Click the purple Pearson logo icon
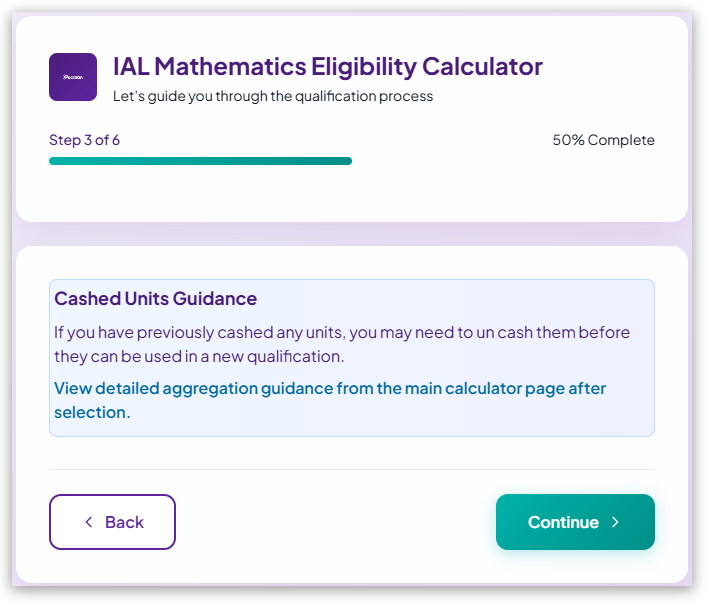This screenshot has width=710, height=604. pos(73,77)
